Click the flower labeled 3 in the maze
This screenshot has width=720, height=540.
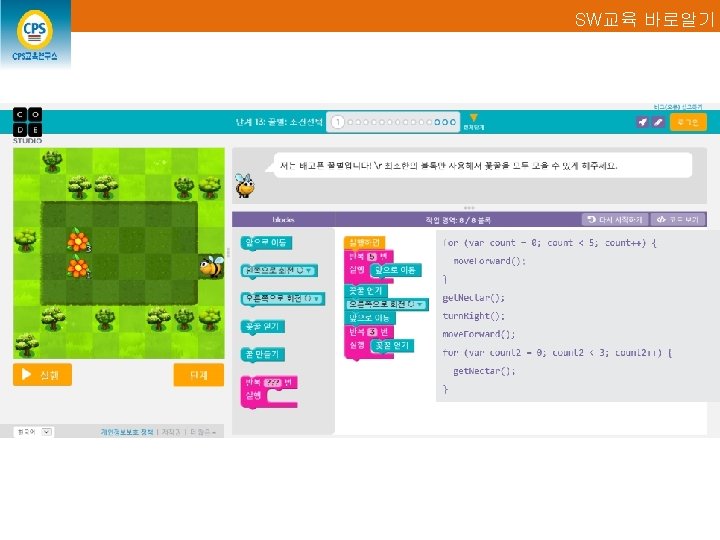(78, 241)
